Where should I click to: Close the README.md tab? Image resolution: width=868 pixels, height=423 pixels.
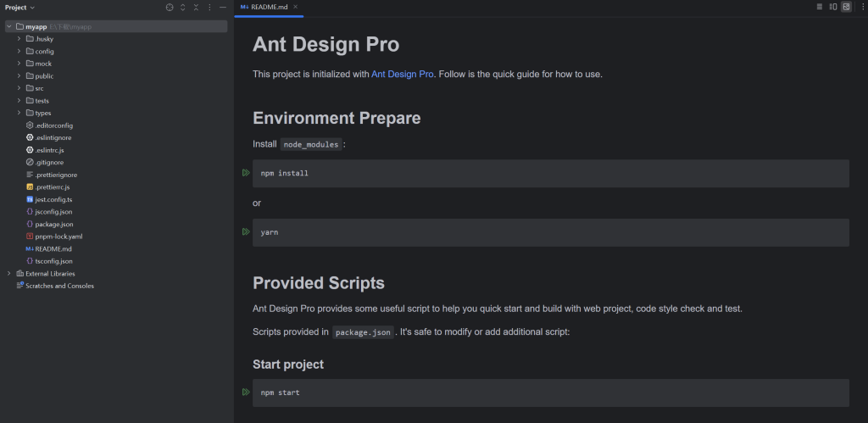[296, 7]
